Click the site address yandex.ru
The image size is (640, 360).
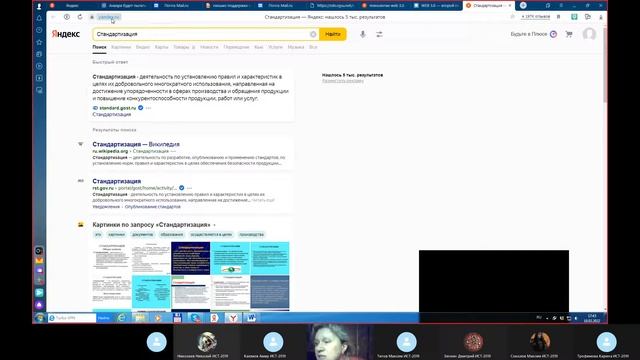(x=109, y=17)
